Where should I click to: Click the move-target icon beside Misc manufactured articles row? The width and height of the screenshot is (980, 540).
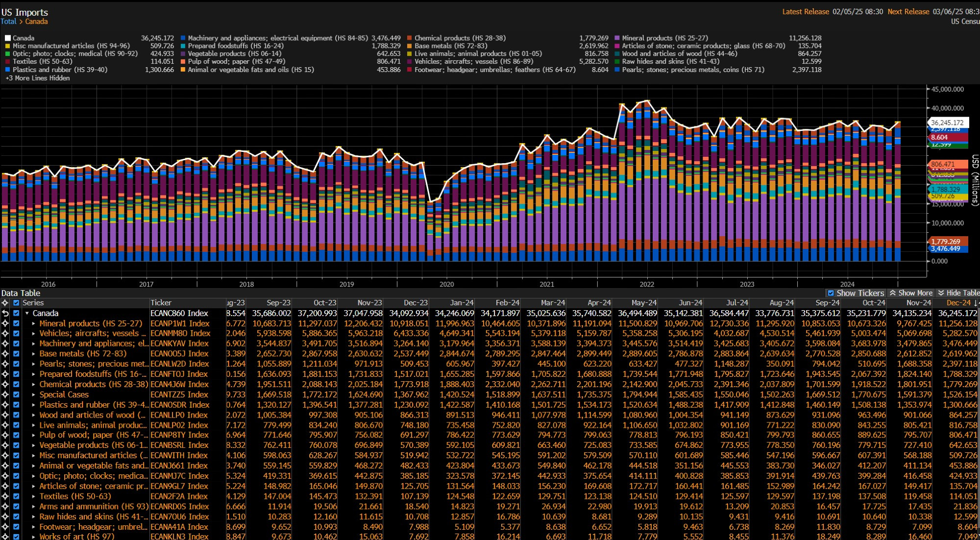5,456
